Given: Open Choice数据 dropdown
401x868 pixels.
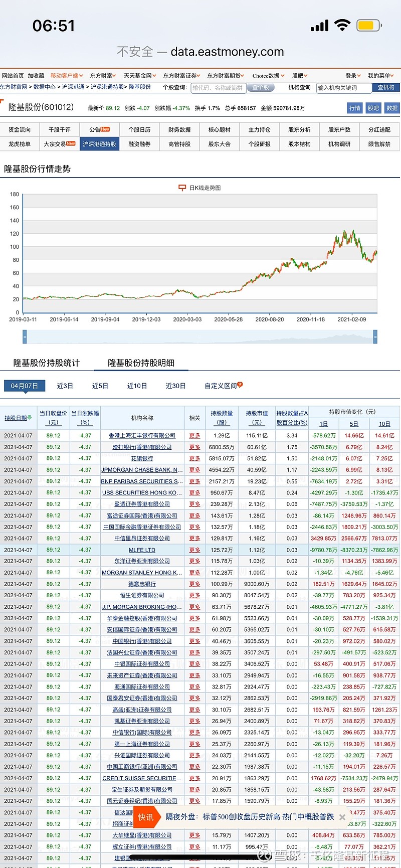Looking at the screenshot, I should click(269, 76).
